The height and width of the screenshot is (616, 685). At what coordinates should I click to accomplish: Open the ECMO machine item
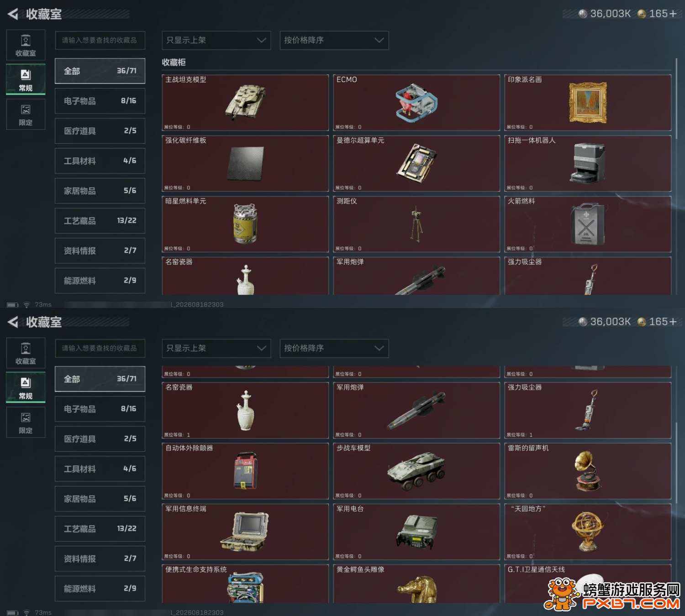click(416, 103)
